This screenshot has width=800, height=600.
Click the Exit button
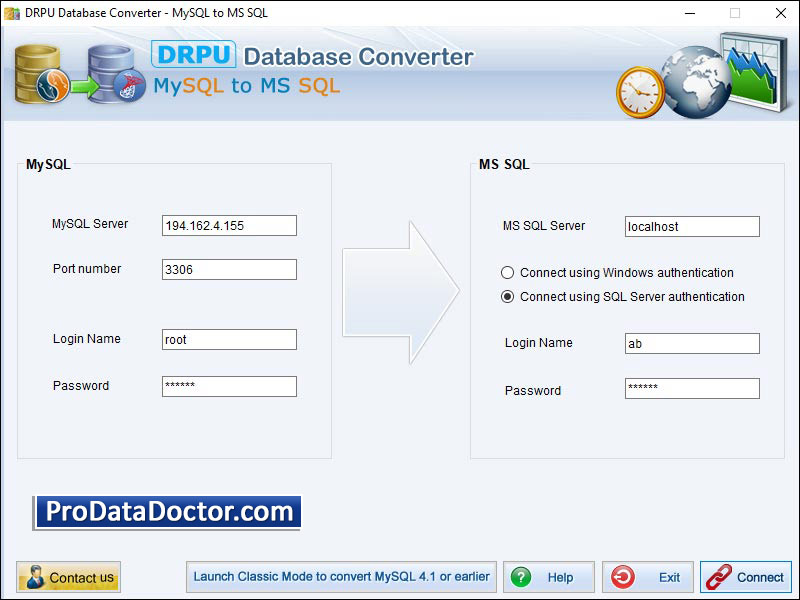click(x=647, y=577)
